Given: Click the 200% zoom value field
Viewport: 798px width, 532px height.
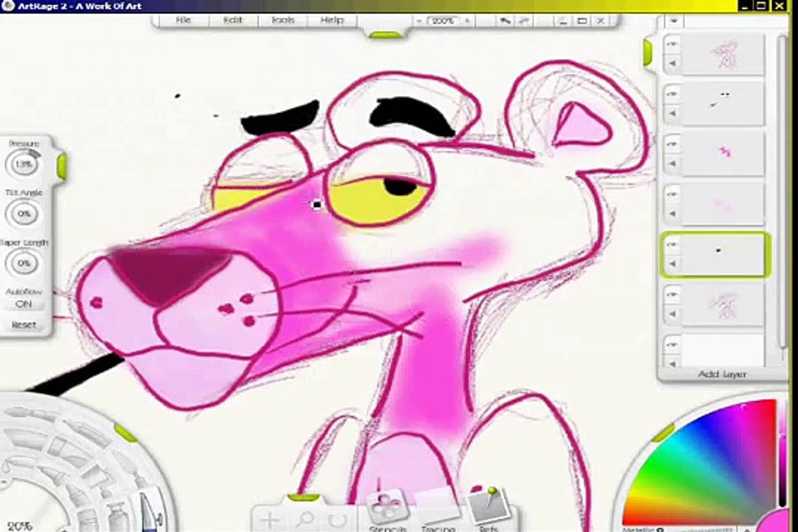Looking at the screenshot, I should coord(443,21).
